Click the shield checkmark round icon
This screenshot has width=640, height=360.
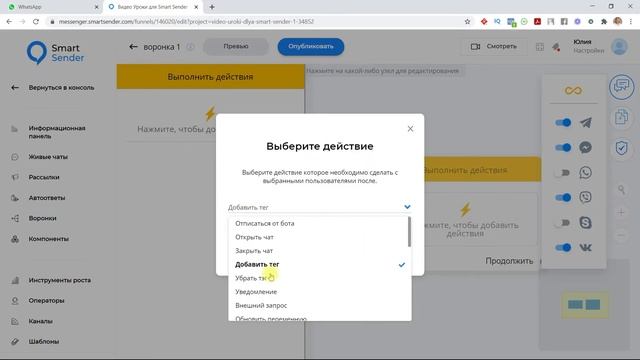tap(621, 148)
